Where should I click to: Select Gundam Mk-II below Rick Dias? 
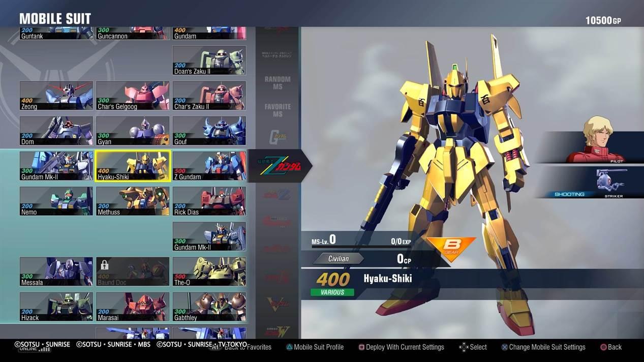pos(209,236)
